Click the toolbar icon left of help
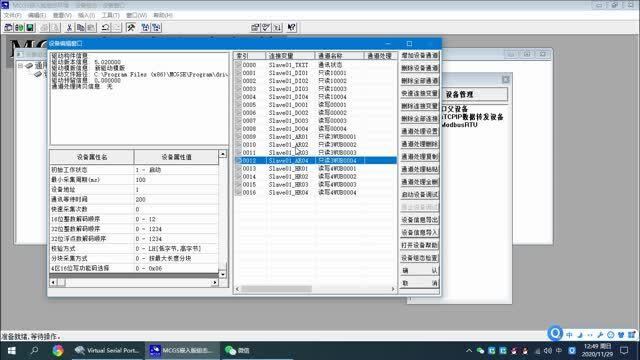Screen dimensions: 640x360 point(277,27)
